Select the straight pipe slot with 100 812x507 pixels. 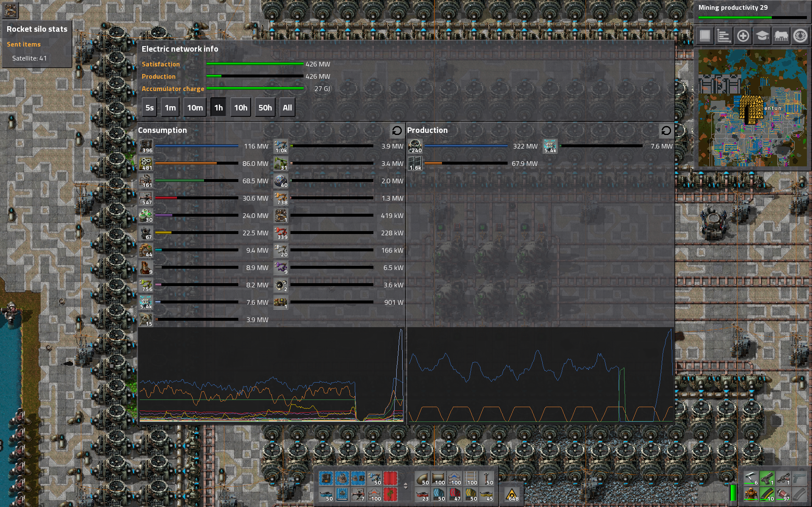point(439,479)
